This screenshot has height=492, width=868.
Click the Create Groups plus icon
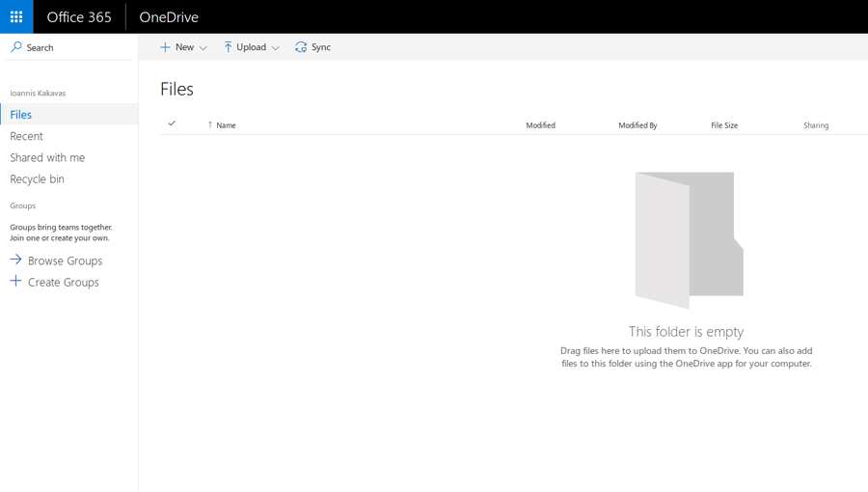point(15,282)
